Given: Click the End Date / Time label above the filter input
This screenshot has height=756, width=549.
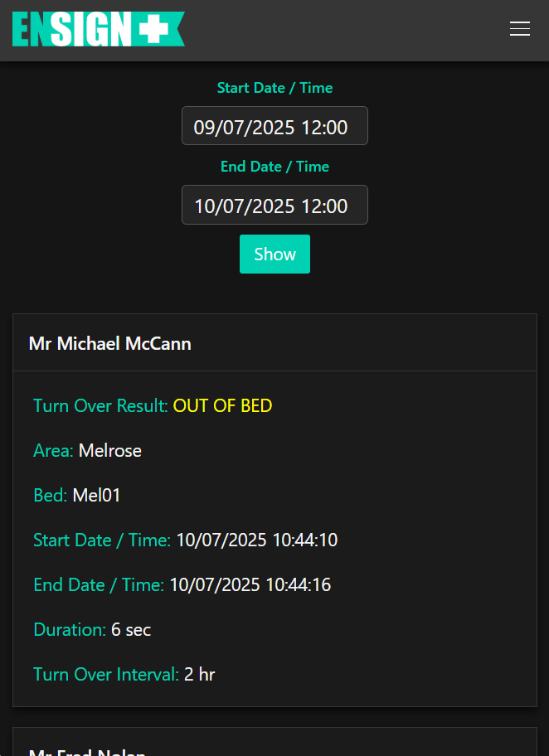Looking at the screenshot, I should click(x=274, y=167).
